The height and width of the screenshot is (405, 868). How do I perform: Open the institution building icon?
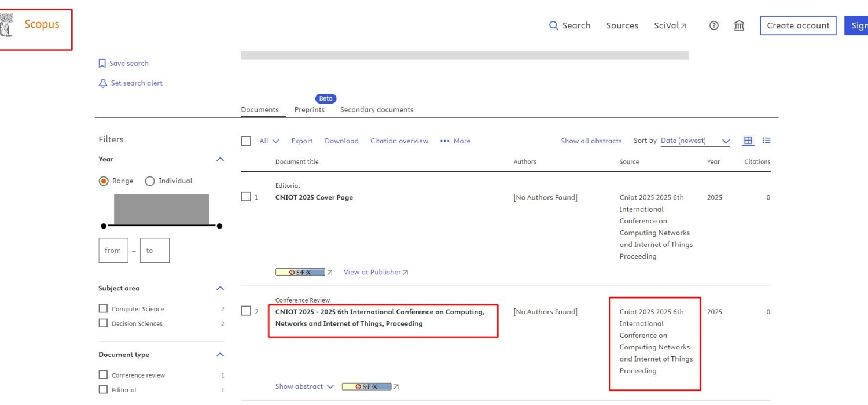point(740,25)
